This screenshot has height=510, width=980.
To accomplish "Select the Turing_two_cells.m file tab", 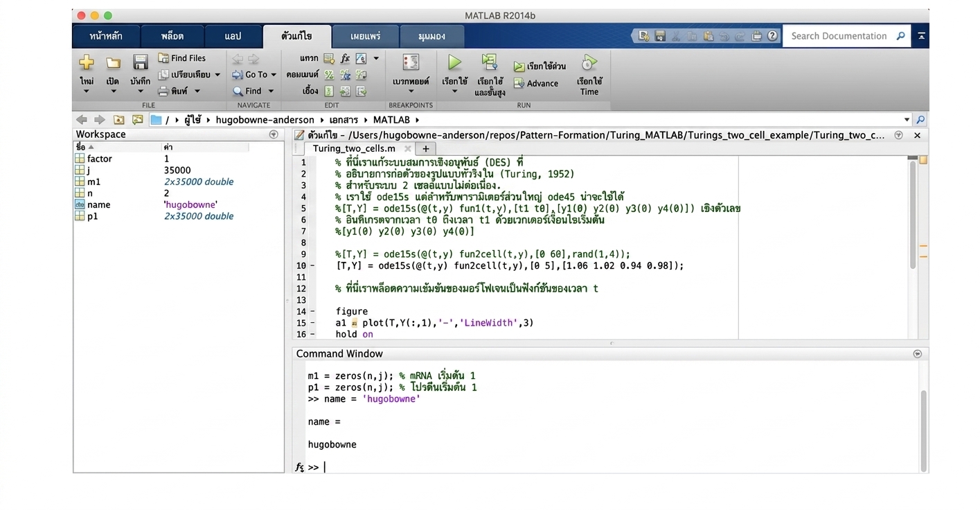I will (354, 148).
